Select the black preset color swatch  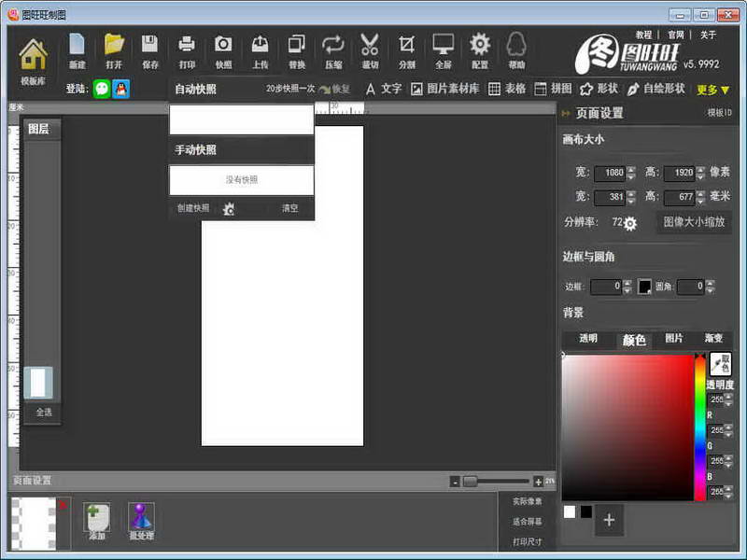pos(586,511)
